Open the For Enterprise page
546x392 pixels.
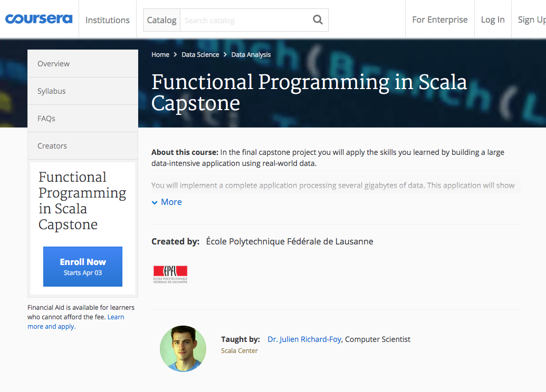439,19
